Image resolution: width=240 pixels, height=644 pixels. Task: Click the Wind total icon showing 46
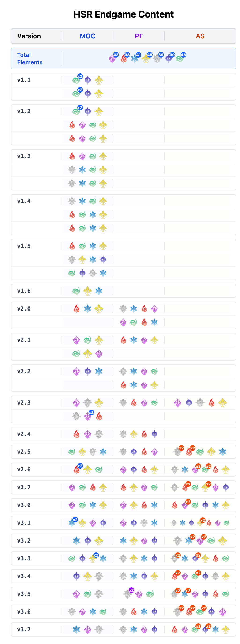(x=180, y=59)
